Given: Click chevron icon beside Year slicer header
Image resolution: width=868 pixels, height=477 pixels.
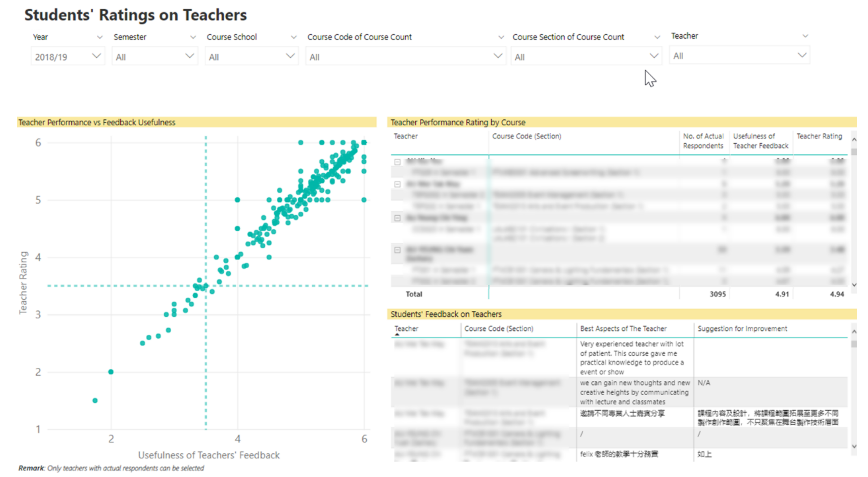Looking at the screenshot, I should [x=100, y=37].
